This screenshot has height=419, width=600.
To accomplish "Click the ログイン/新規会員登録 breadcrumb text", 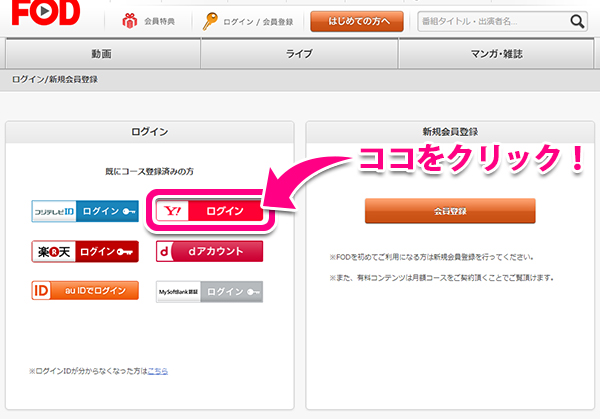I will click(55, 80).
